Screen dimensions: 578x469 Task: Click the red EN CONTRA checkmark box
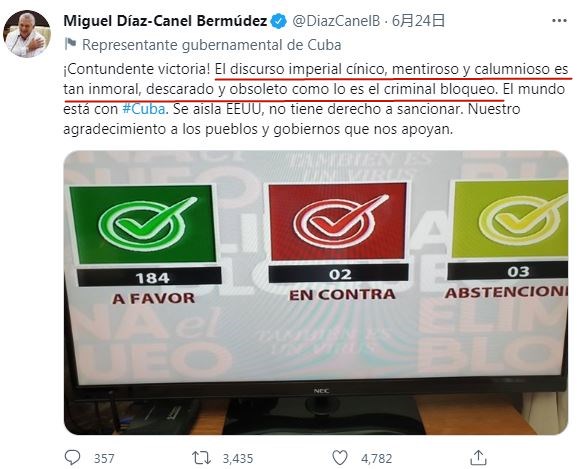coord(337,222)
